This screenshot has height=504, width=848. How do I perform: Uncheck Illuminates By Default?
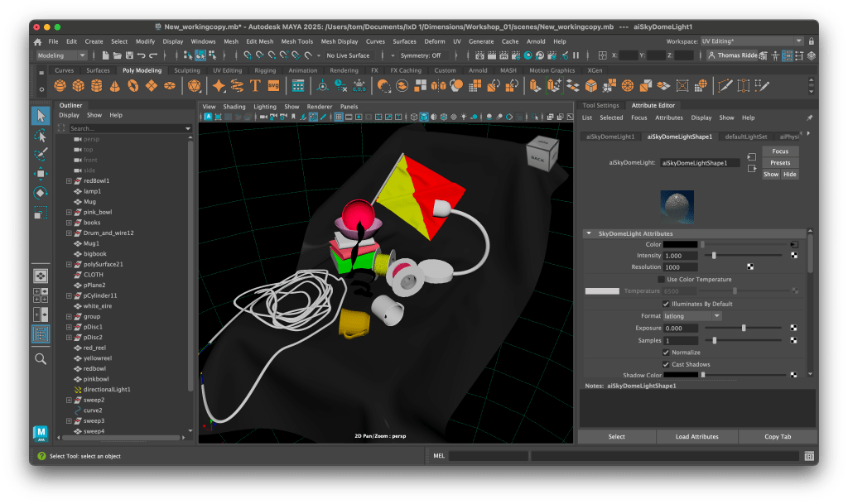click(667, 304)
